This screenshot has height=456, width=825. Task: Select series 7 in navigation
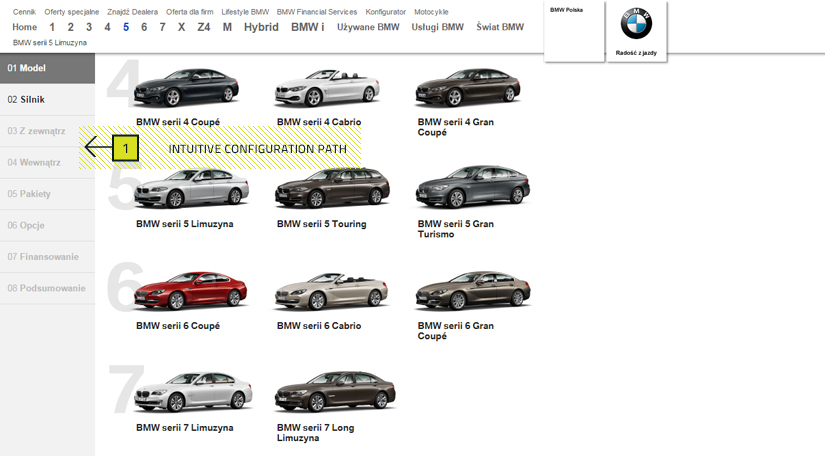tap(162, 27)
